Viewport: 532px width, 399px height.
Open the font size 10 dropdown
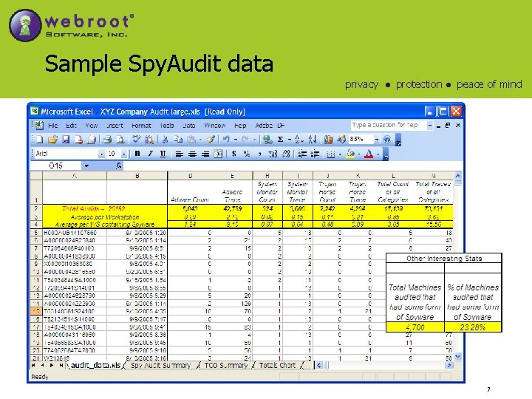[x=124, y=154]
